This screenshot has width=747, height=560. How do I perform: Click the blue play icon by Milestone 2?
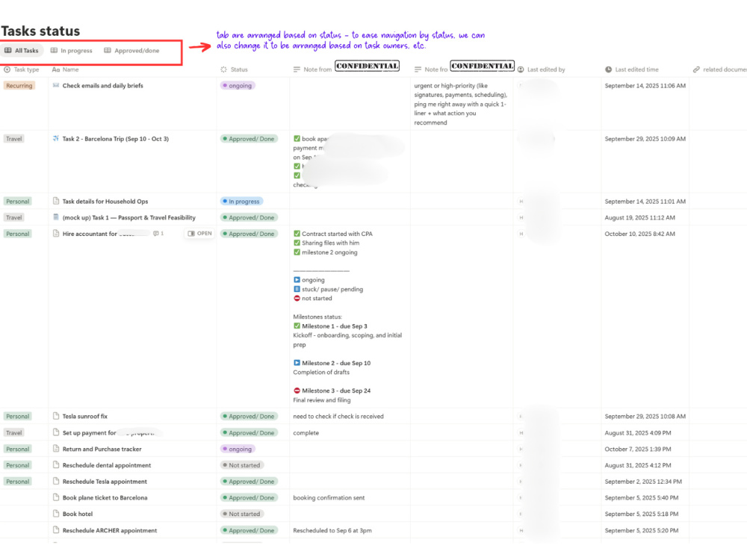pos(297,362)
